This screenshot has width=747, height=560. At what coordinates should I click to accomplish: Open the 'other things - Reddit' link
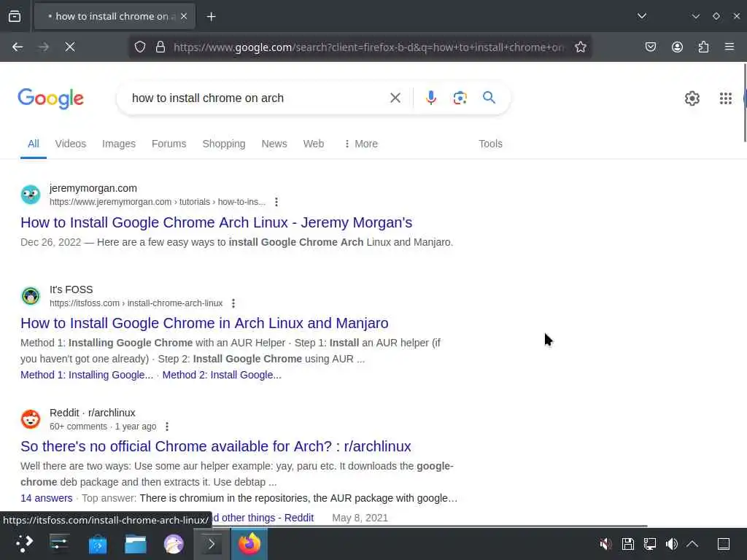(x=263, y=518)
